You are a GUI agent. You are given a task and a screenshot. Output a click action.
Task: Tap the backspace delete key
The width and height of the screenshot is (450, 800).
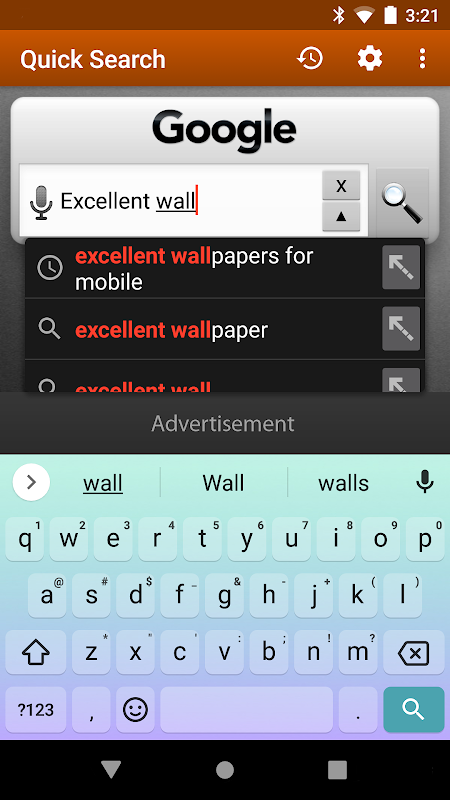coord(414,653)
